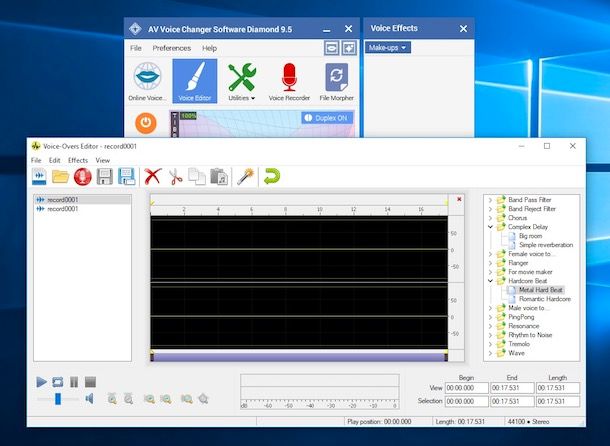Open Effects menu in Voice-Overs Editor

[78, 160]
